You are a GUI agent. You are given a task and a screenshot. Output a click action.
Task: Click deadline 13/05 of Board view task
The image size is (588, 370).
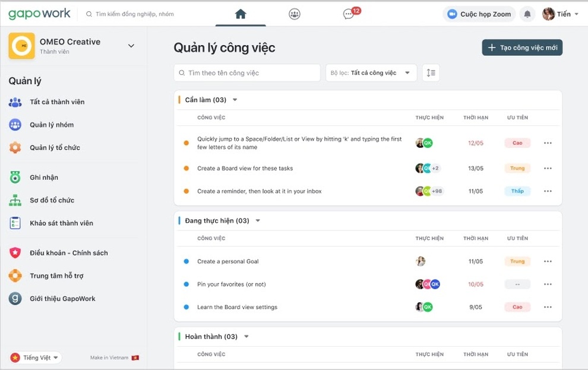(476, 168)
